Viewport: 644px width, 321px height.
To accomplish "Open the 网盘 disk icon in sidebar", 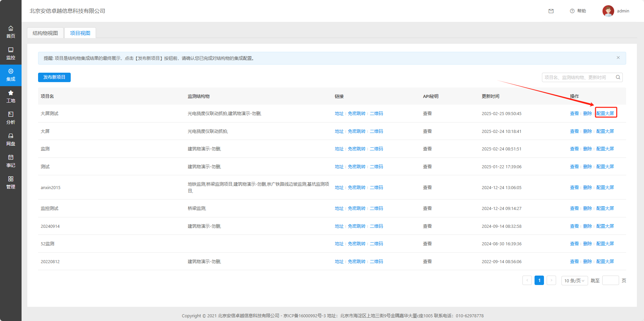I will pyautogui.click(x=11, y=136).
